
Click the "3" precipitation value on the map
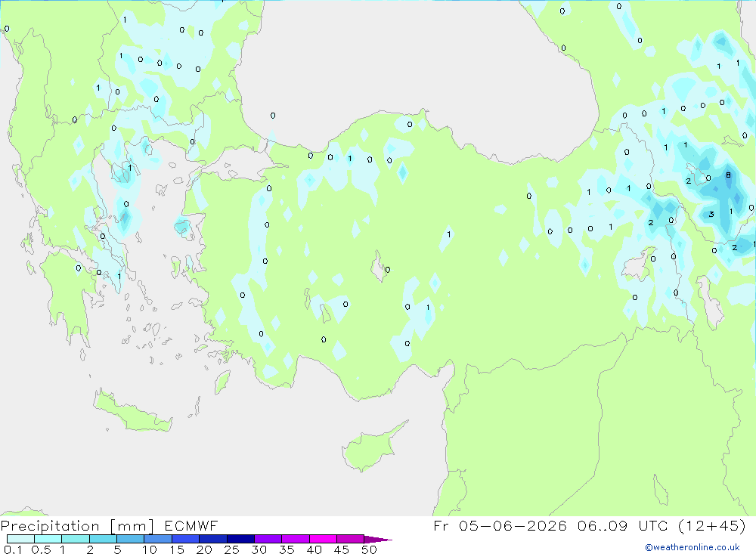(711, 215)
